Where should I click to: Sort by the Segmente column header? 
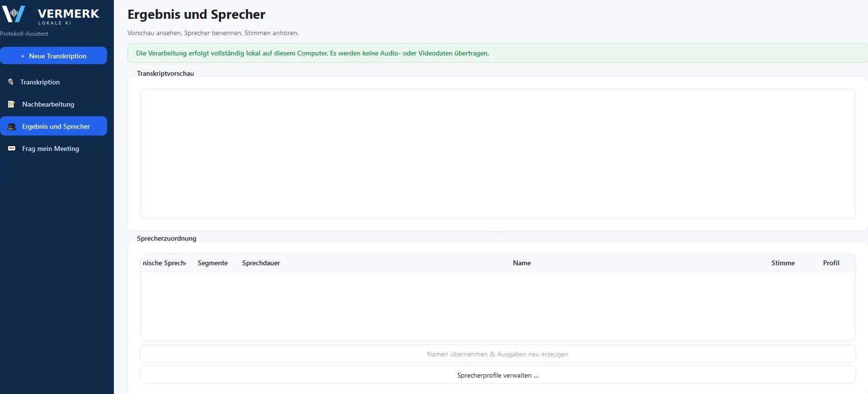pyautogui.click(x=213, y=263)
